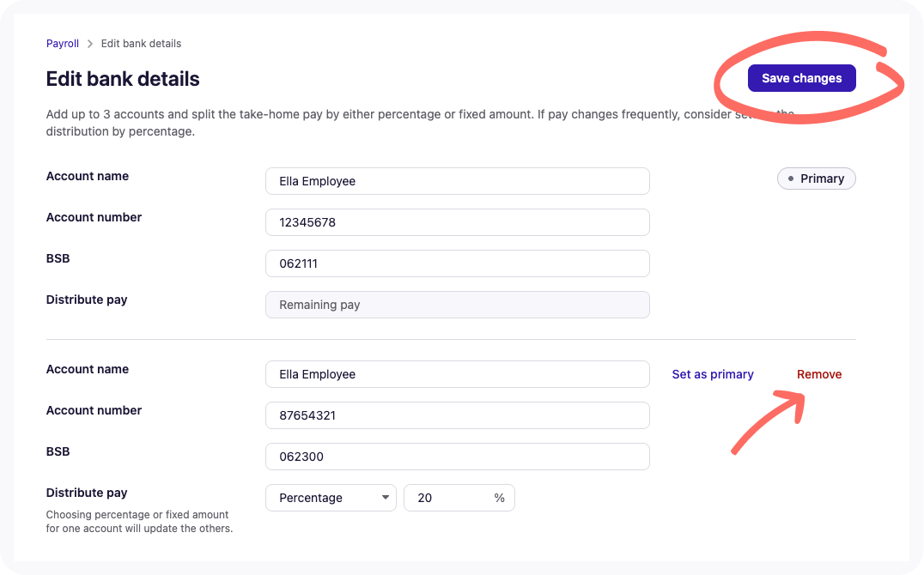Focus the first Account name field

[458, 181]
